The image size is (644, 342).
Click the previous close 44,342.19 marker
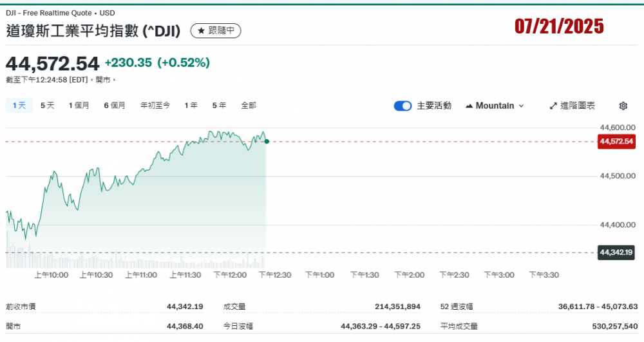coord(616,252)
